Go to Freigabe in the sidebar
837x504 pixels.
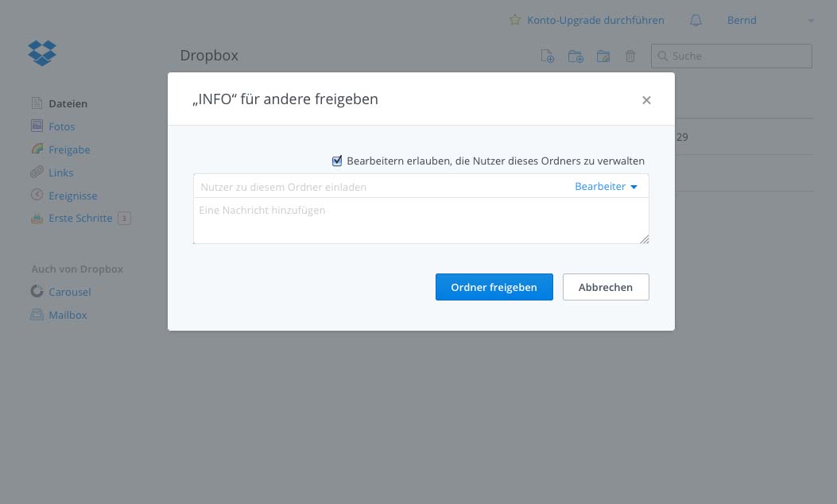(x=68, y=149)
